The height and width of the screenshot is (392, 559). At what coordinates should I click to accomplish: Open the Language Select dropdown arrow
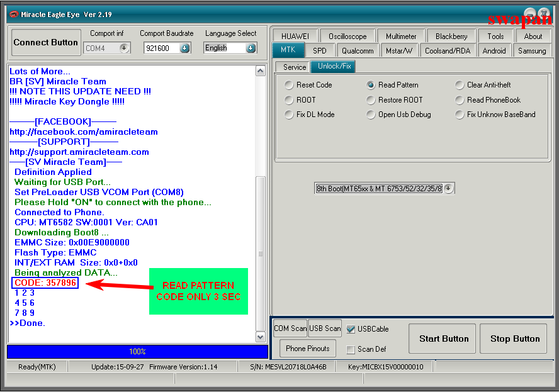[x=251, y=48]
